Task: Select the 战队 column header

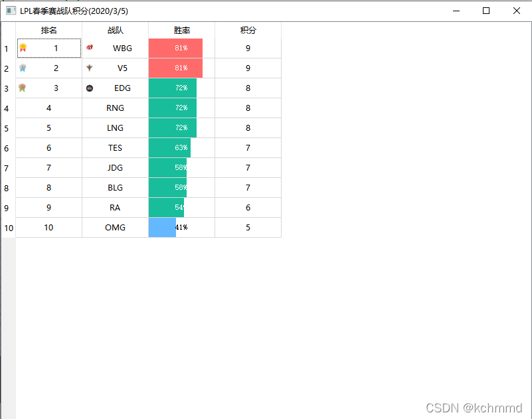Action: point(116,30)
